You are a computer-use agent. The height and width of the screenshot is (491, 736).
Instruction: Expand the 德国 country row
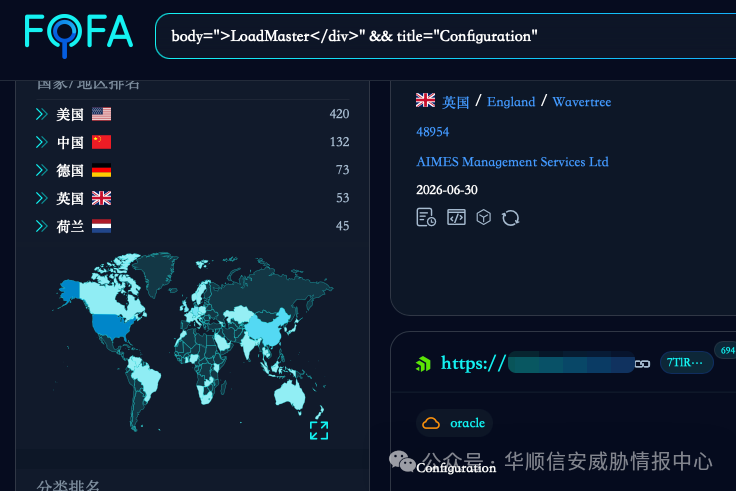pos(42,170)
